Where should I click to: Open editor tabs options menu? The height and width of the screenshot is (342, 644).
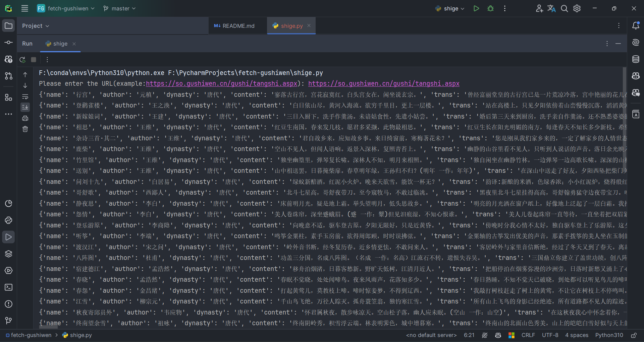(x=619, y=26)
